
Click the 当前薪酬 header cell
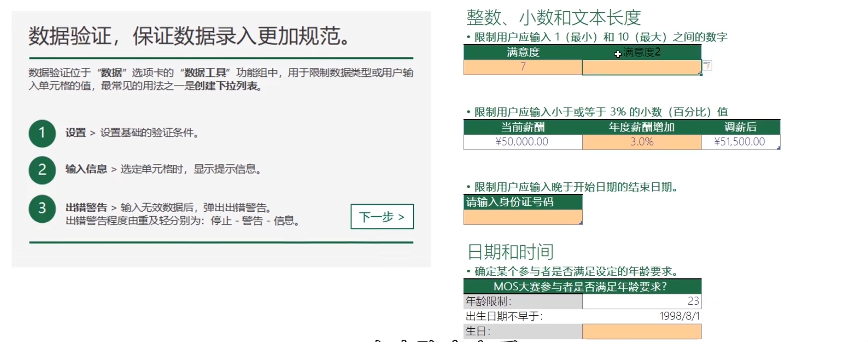coord(523,127)
